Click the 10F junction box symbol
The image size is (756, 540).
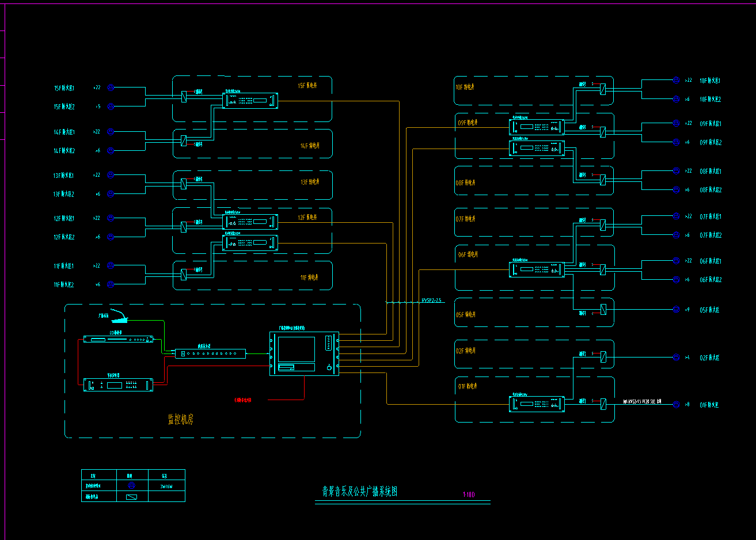(602, 89)
